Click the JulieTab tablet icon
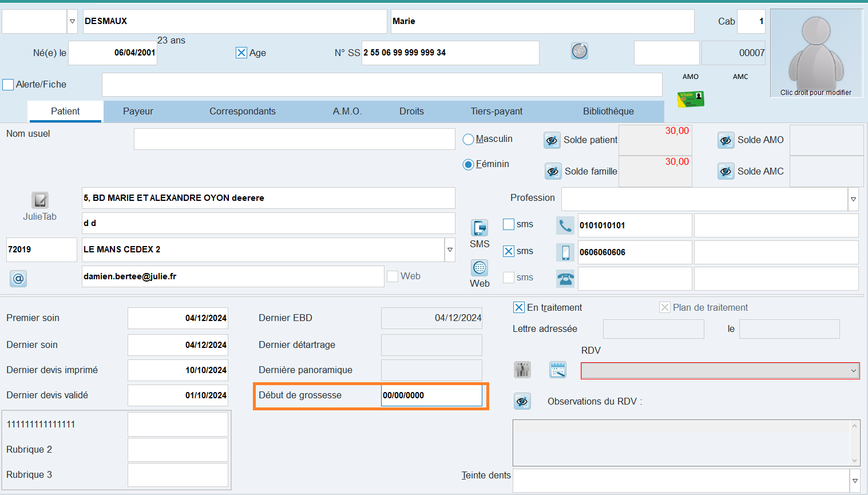The width and height of the screenshot is (868, 495). tap(39, 200)
